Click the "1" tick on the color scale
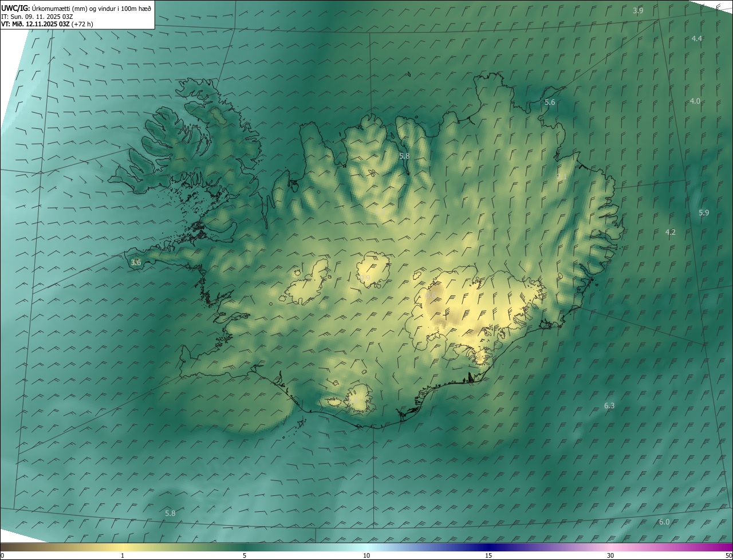The image size is (733, 560). [123, 555]
